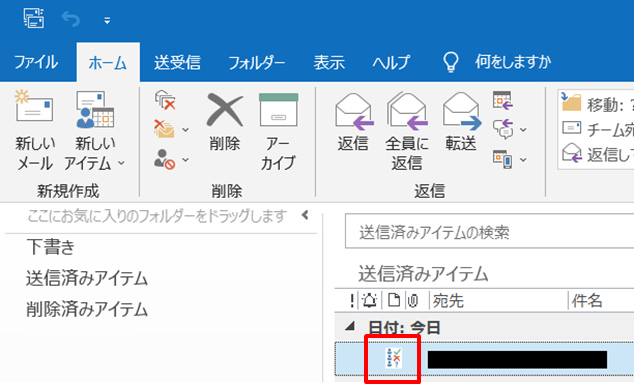Image resolution: width=634 pixels, height=384 pixels.
Task: Create a new email with 新しいメール
Action: [34, 130]
